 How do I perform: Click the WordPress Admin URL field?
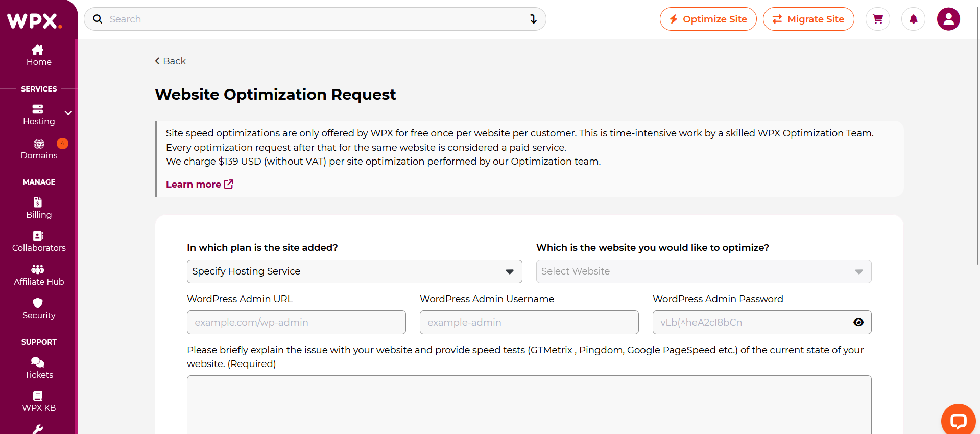pos(296,323)
